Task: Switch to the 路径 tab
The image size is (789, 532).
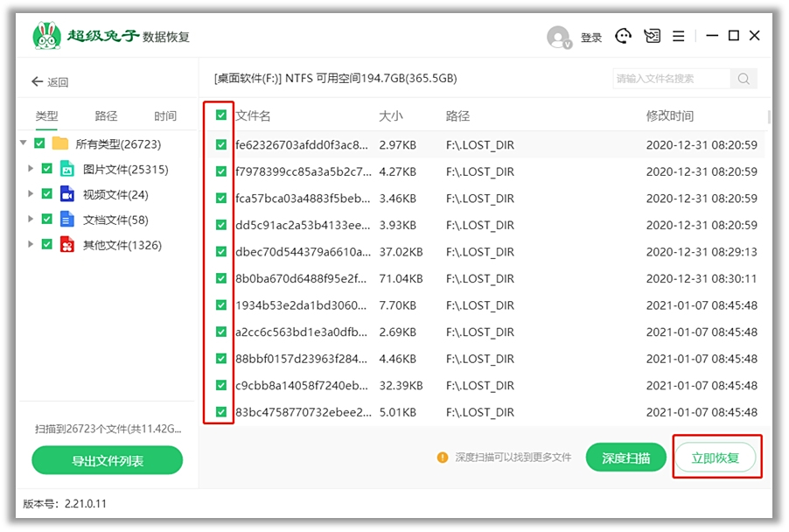Action: coord(106,116)
